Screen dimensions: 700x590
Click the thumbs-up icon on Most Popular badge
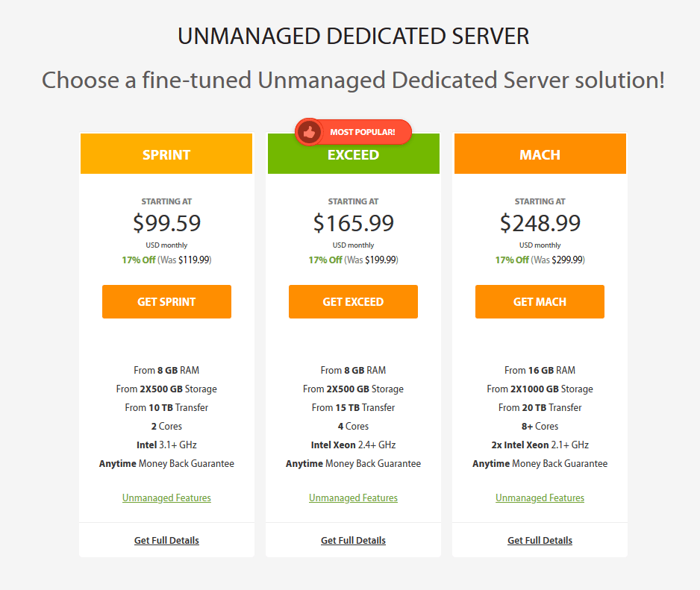point(308,132)
